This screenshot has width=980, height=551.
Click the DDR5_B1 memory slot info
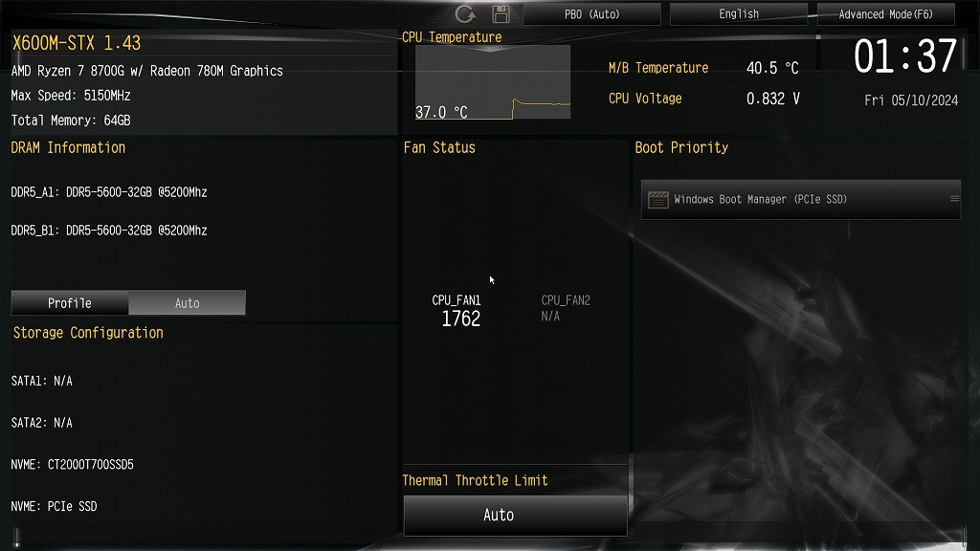click(x=109, y=231)
